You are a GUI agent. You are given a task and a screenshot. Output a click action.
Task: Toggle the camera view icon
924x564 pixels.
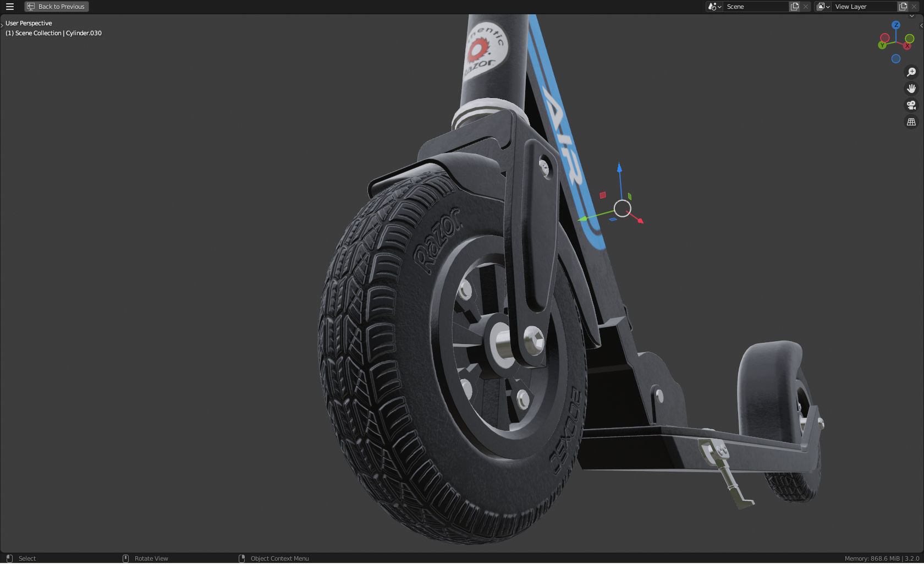(x=911, y=105)
